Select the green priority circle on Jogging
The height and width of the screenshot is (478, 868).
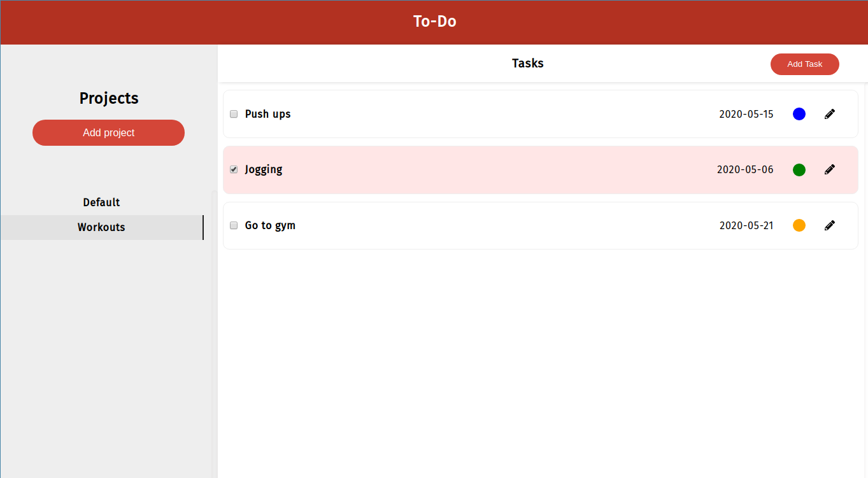(799, 169)
